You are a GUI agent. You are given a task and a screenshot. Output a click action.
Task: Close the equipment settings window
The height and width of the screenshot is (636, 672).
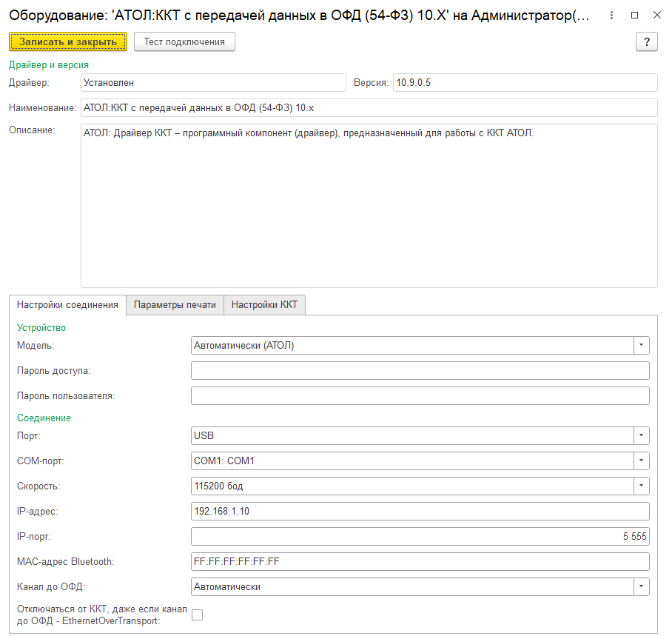[x=657, y=15]
